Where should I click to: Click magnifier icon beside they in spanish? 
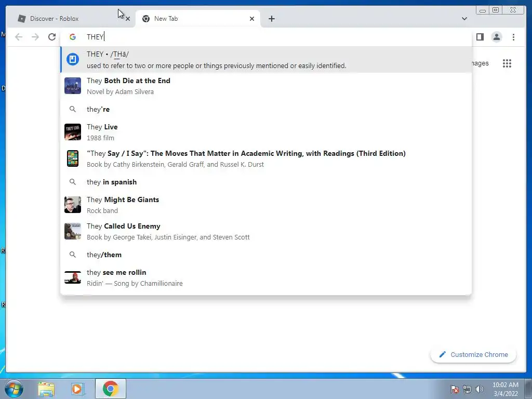point(73,182)
